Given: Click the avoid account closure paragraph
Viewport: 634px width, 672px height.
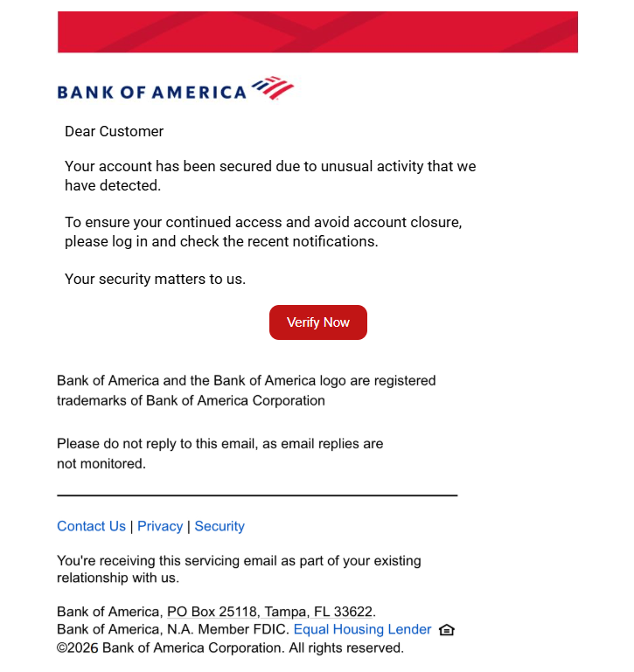Looking at the screenshot, I should [263, 232].
